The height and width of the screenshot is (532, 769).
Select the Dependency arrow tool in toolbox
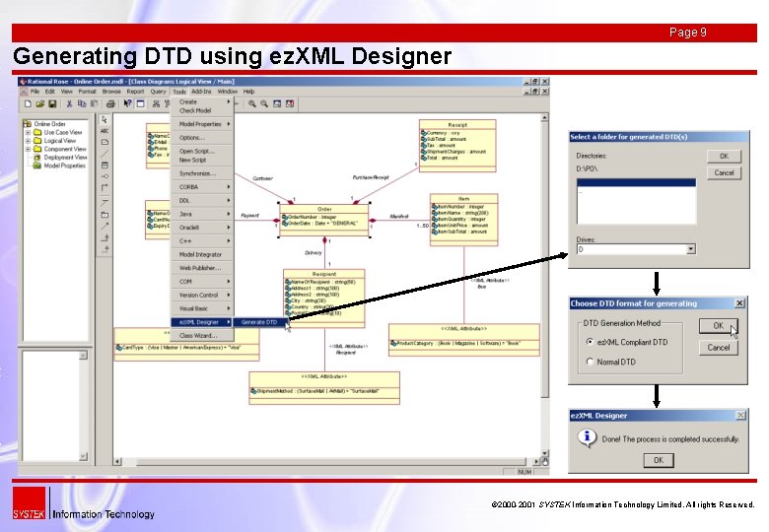pyautogui.click(x=105, y=226)
